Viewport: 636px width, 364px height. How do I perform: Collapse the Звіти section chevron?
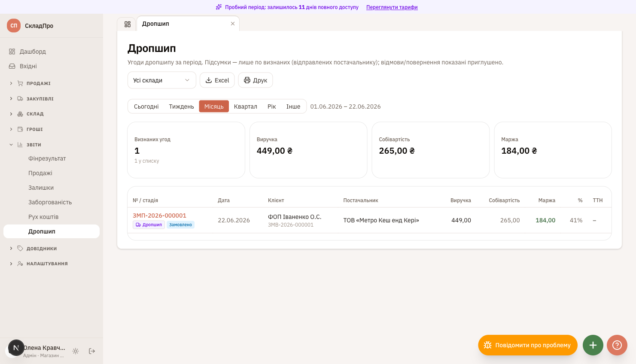[x=11, y=145]
